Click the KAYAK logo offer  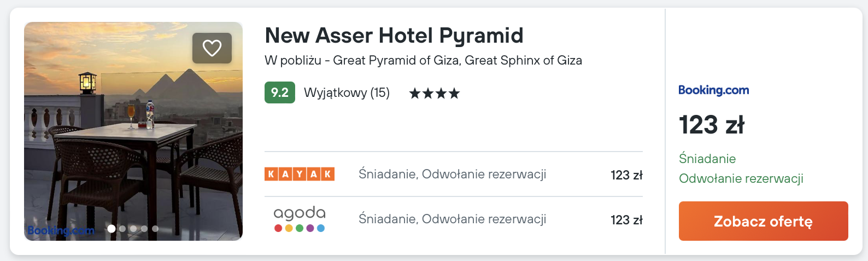(x=300, y=174)
